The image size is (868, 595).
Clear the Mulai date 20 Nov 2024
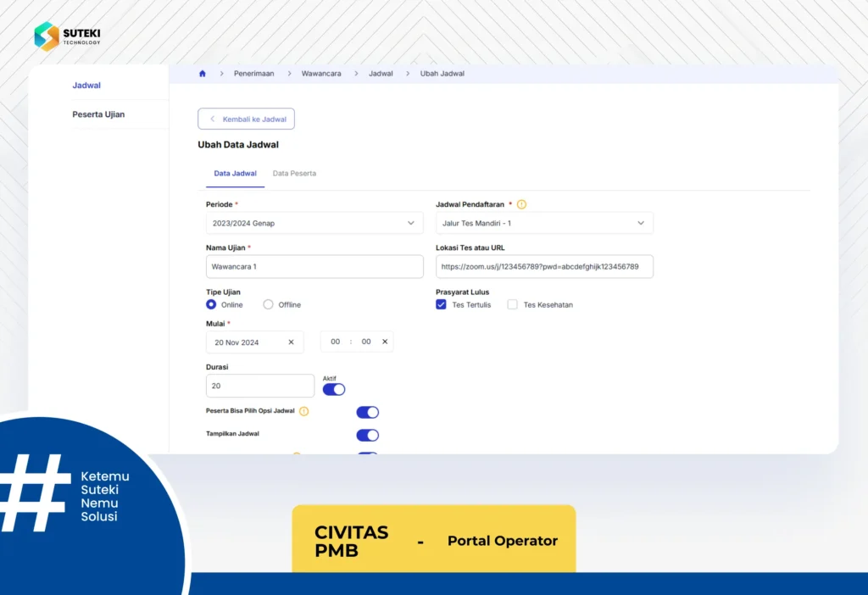(292, 342)
